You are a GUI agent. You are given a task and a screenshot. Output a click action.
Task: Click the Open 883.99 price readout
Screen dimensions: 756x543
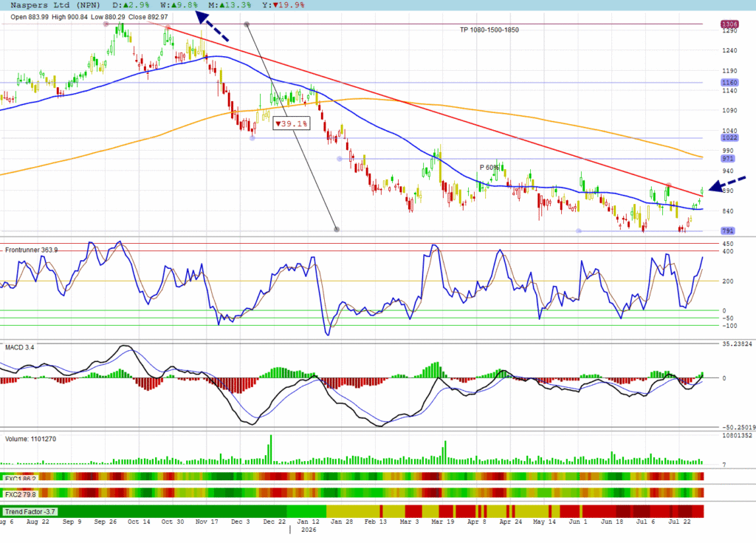[30, 17]
